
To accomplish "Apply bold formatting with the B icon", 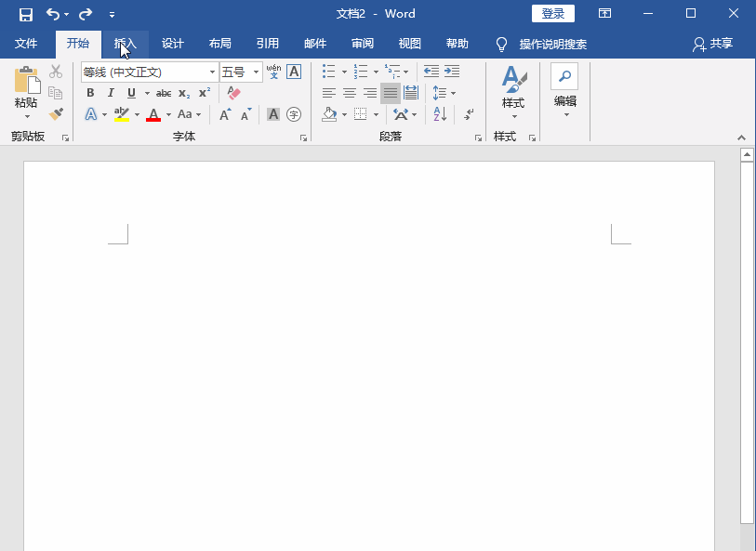I will pos(90,93).
